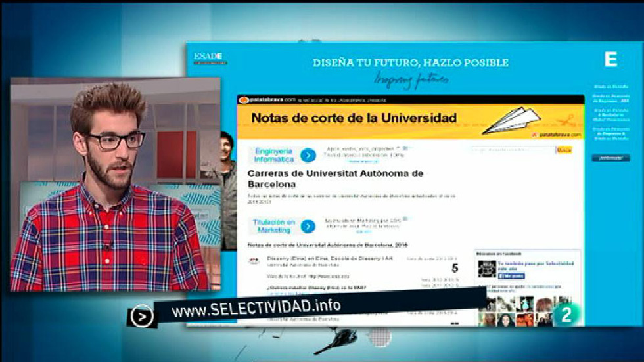
Task: Click the Diseña tu futuro ESADE banner heading
Action: click(x=410, y=63)
